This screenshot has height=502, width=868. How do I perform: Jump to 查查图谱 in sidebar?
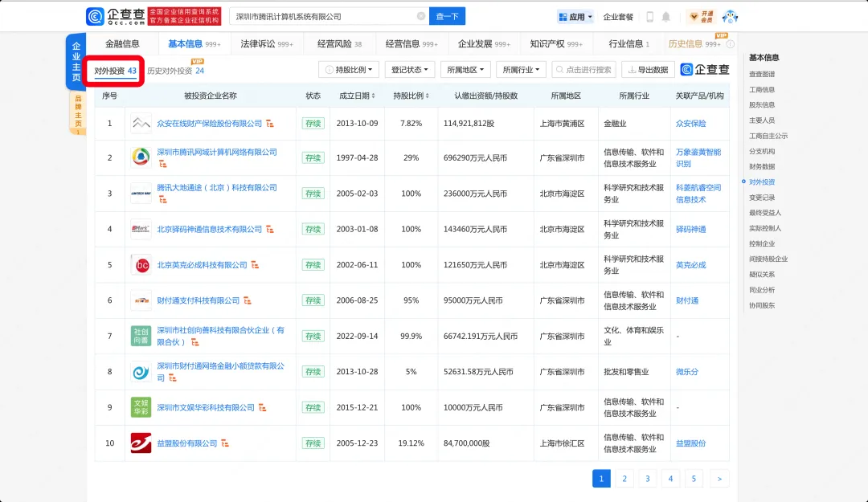762,74
